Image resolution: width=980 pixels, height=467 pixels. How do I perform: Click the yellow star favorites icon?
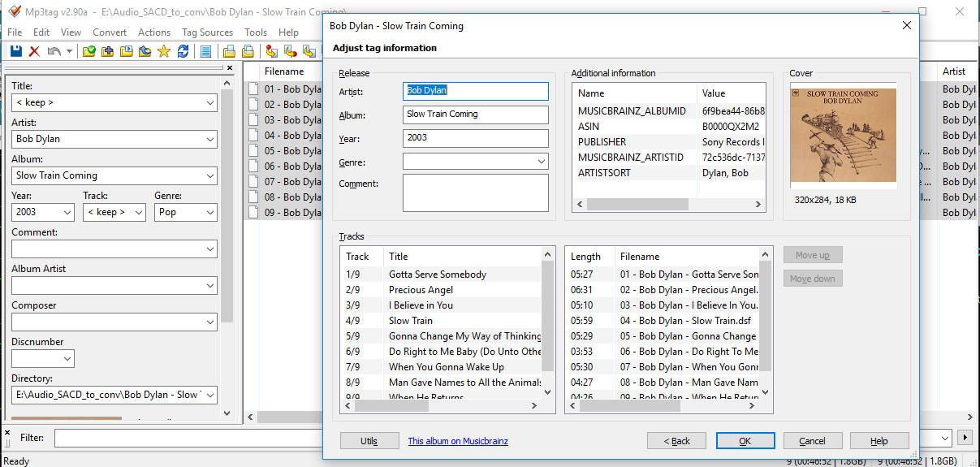pyautogui.click(x=164, y=51)
